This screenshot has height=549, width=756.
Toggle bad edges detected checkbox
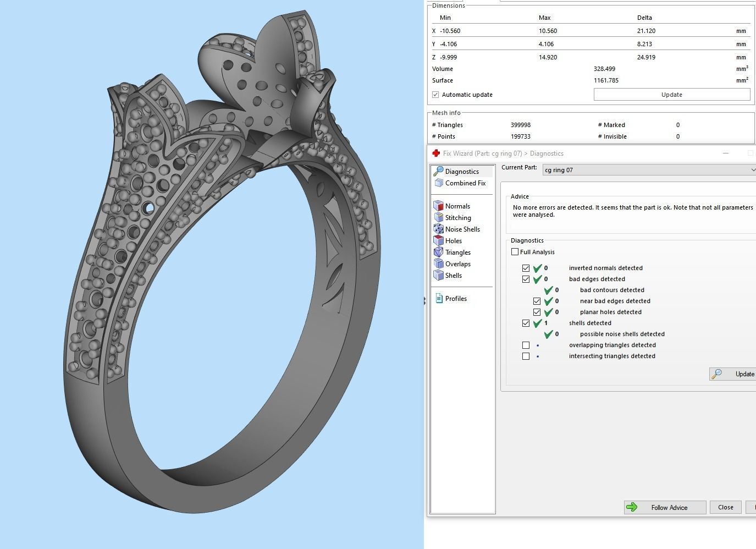(x=526, y=279)
